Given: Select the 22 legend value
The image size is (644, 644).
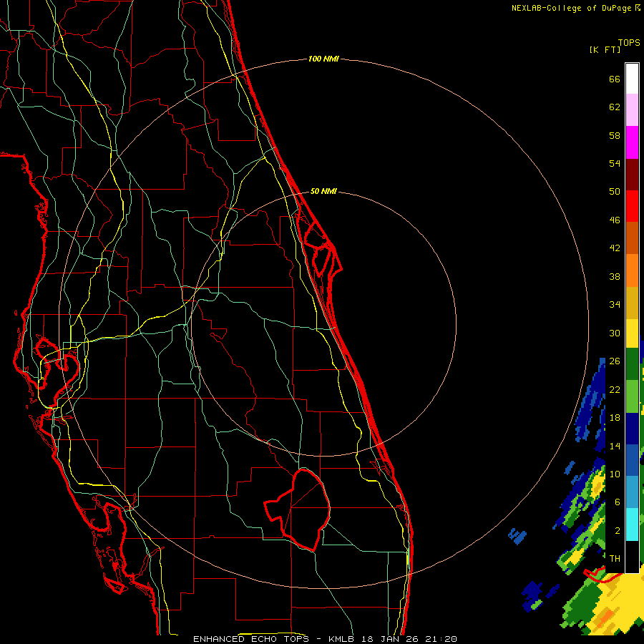Looking at the screenshot, I should 615,389.
